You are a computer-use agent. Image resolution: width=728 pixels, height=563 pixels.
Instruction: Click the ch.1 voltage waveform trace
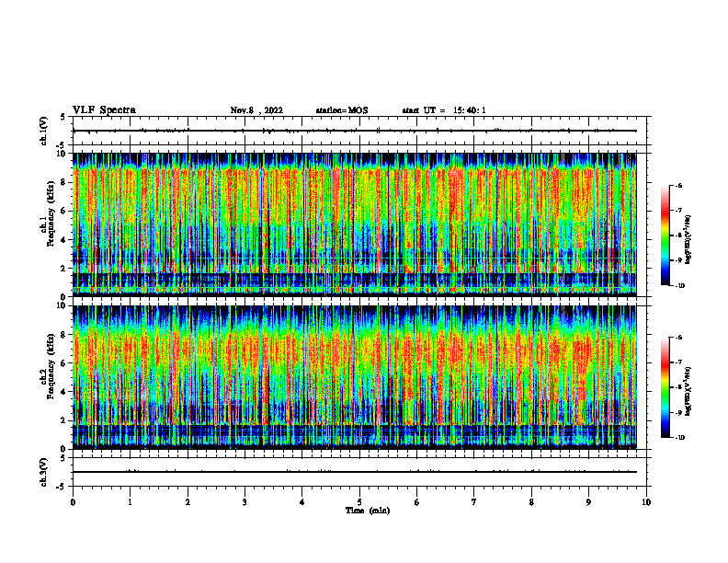pyautogui.click(x=354, y=131)
